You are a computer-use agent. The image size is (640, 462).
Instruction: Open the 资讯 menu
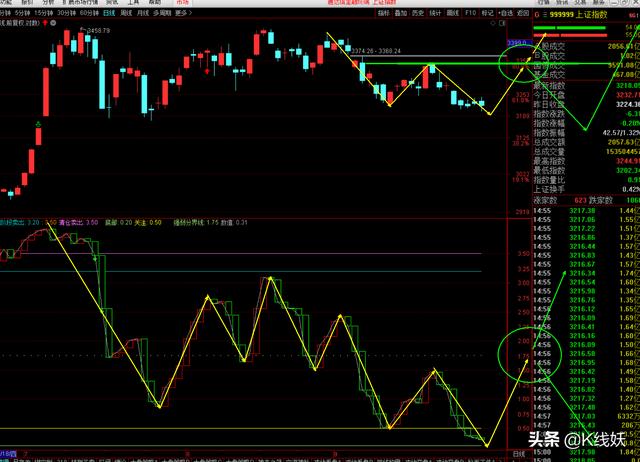tap(111, 2)
